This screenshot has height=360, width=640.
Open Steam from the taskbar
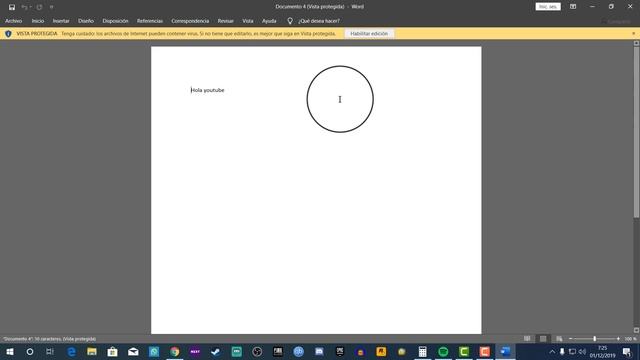(x=216, y=351)
